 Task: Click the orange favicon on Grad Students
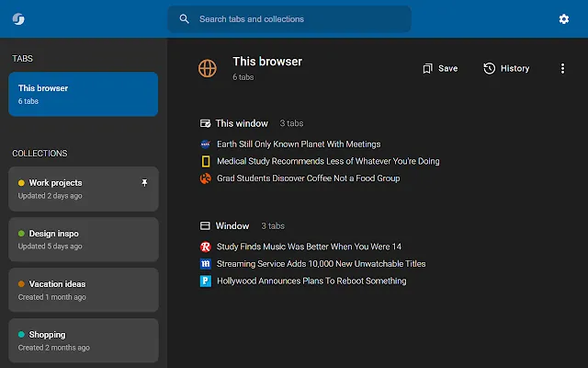coord(206,178)
